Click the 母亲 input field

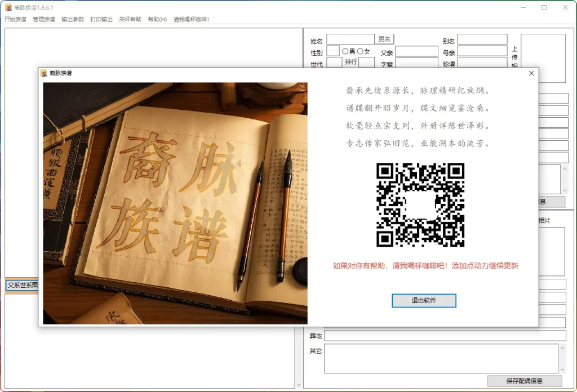(x=482, y=51)
